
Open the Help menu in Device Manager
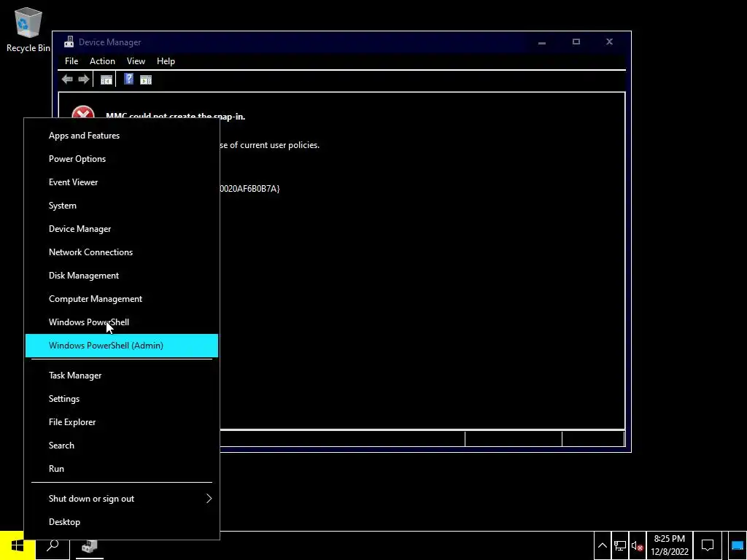click(x=166, y=61)
